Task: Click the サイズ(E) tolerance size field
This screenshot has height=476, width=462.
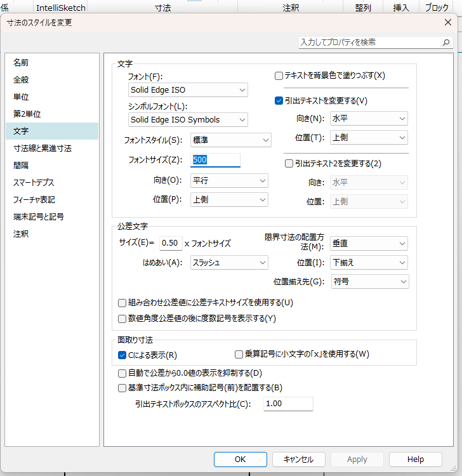Action: click(171, 243)
